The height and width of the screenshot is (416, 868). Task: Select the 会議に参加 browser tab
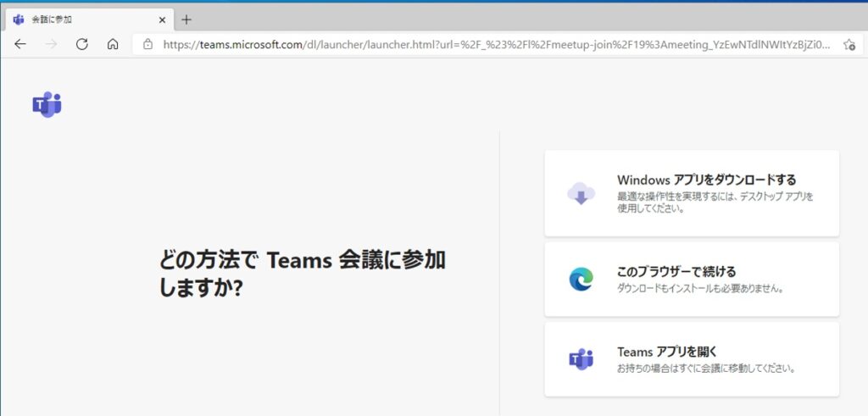tap(90, 20)
